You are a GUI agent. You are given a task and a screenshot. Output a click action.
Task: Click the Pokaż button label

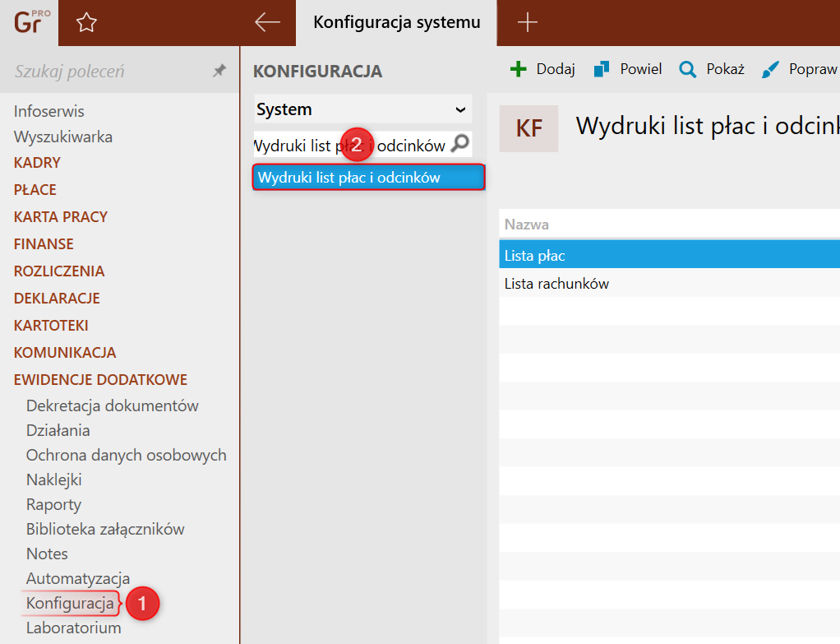pos(726,69)
